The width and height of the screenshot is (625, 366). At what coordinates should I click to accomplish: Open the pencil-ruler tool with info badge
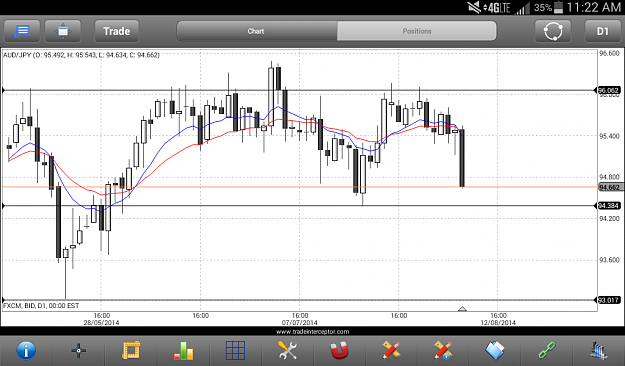click(443, 351)
